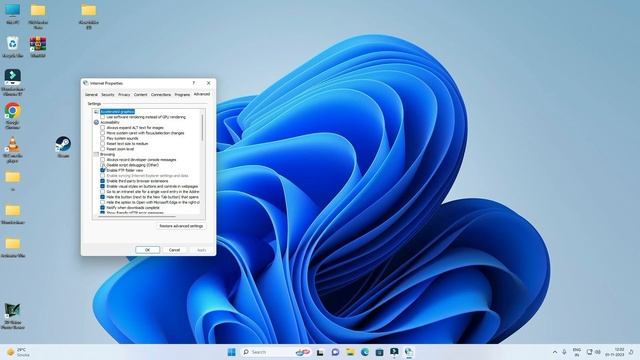Select the folder icon right of the WinRAR column
640x360 pixels.
89,15
